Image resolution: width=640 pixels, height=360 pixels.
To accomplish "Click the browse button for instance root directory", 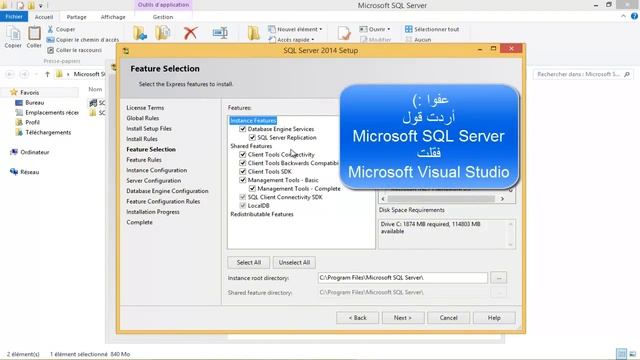I will [x=499, y=278].
